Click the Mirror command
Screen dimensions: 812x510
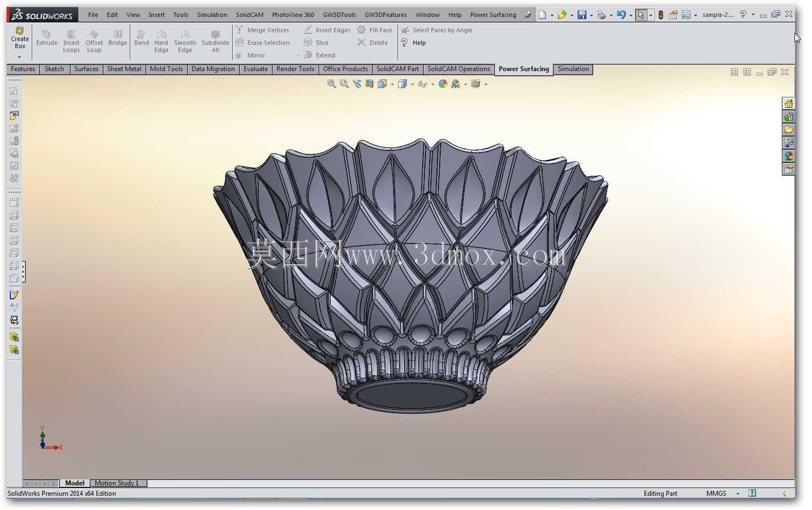tap(251, 55)
